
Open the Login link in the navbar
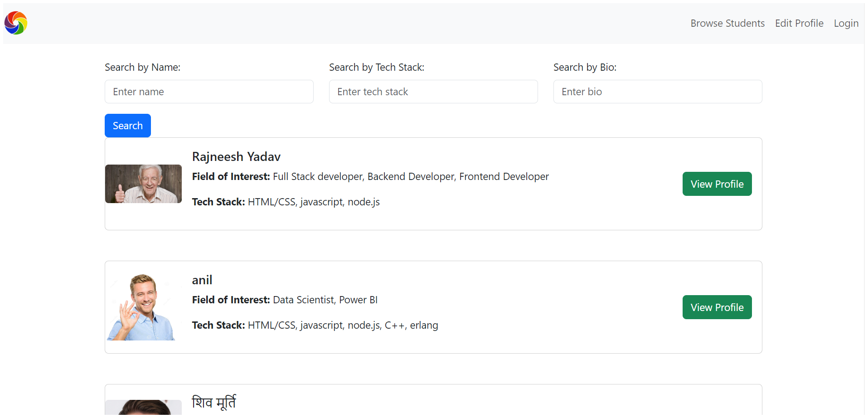tap(846, 23)
